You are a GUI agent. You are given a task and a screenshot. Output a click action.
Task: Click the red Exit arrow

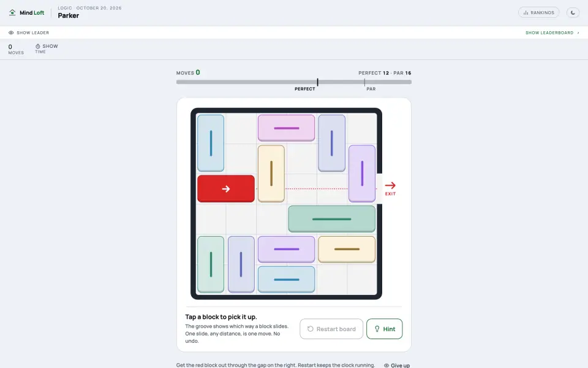390,188
